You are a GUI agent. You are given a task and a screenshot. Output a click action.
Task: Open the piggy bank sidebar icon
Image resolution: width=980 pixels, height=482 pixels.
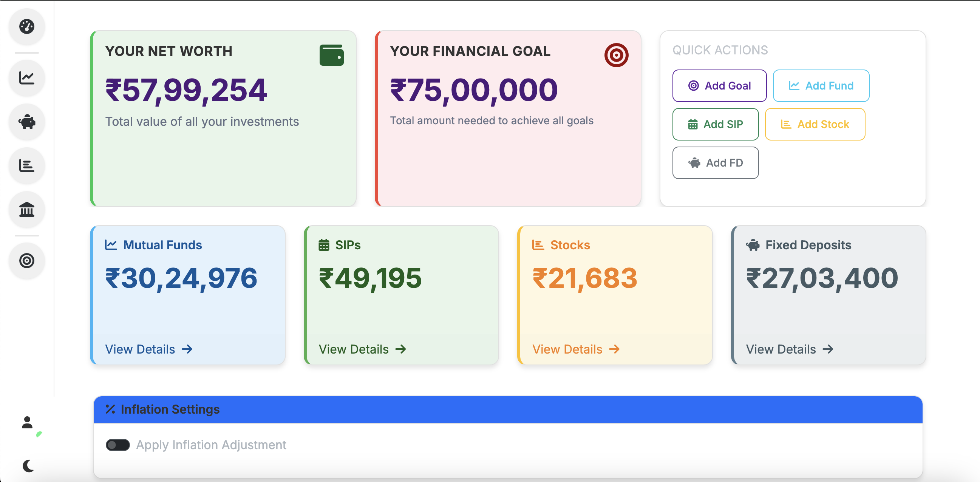click(x=26, y=122)
